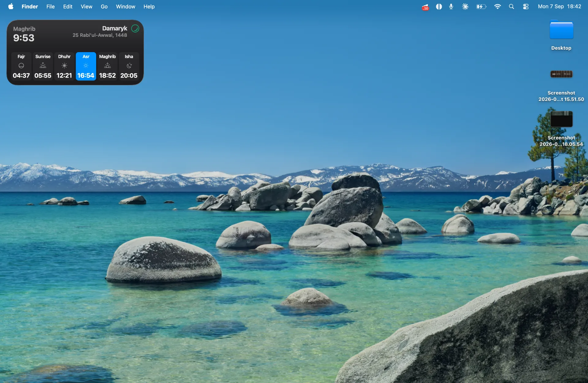Select the Fajr 04:37 prayer tile
This screenshot has width=588, height=383.
coord(21,66)
